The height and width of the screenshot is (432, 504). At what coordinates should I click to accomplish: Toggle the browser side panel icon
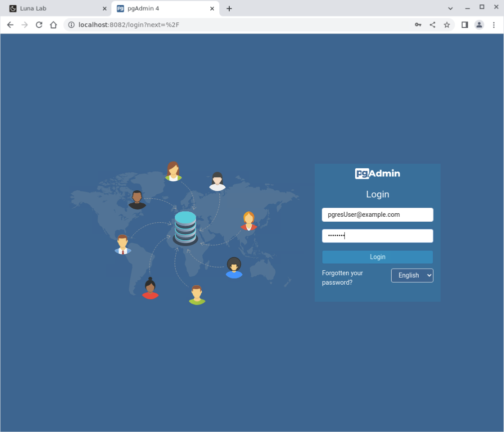(x=465, y=25)
